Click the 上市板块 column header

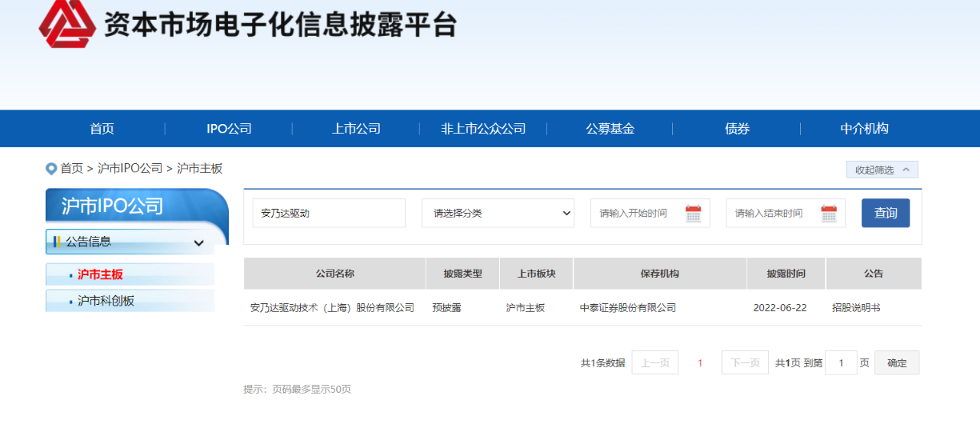[x=536, y=273]
